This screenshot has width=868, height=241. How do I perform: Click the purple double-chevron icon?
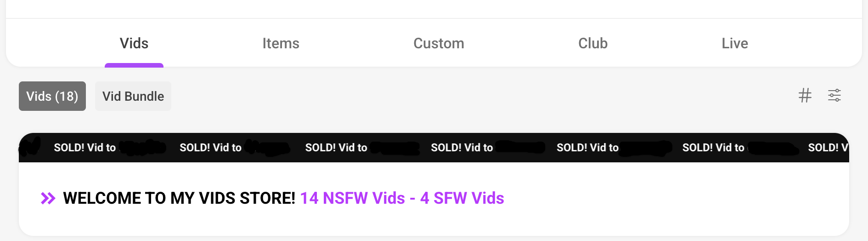click(48, 198)
